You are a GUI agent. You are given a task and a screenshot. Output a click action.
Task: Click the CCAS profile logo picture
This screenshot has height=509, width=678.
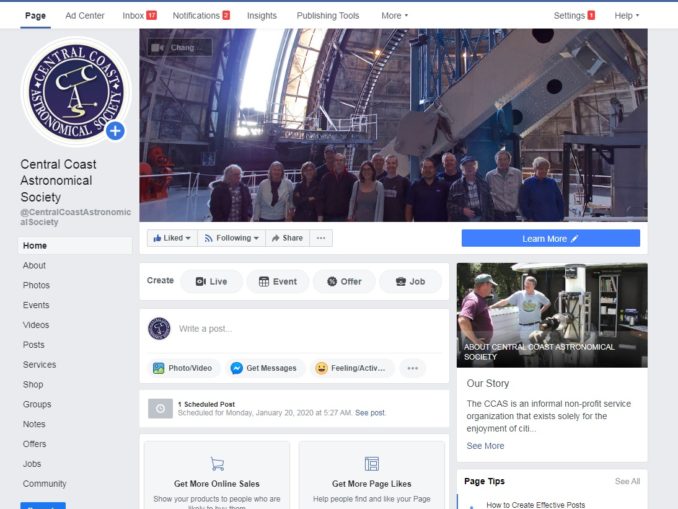76,91
